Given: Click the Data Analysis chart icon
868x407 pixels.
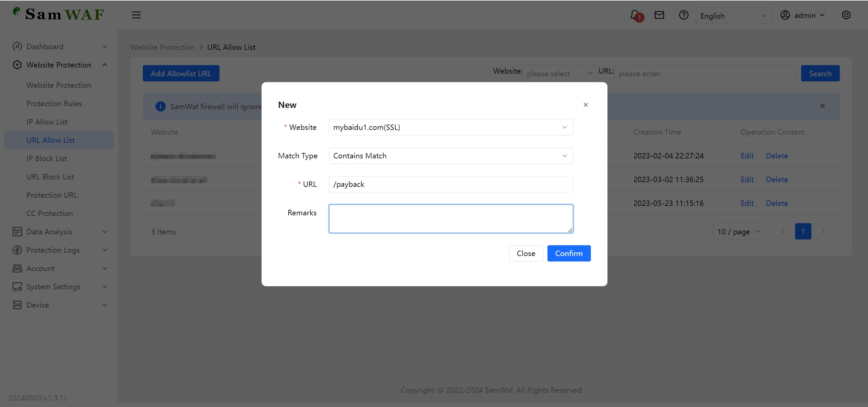Looking at the screenshot, I should coord(18,232).
